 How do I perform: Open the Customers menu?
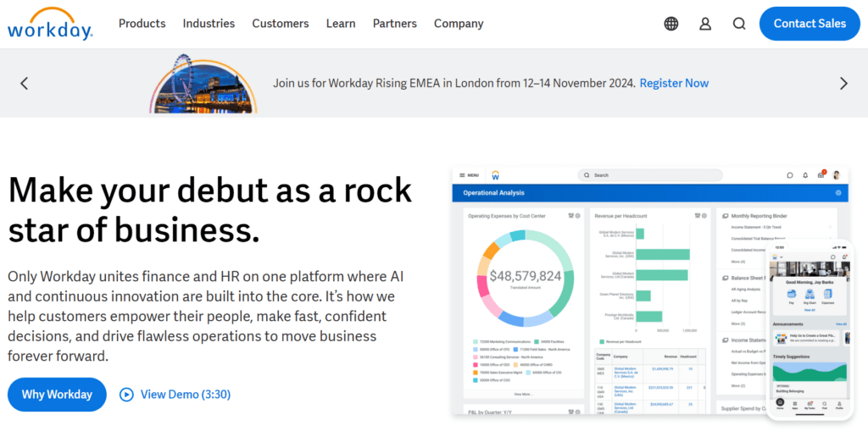pos(281,24)
